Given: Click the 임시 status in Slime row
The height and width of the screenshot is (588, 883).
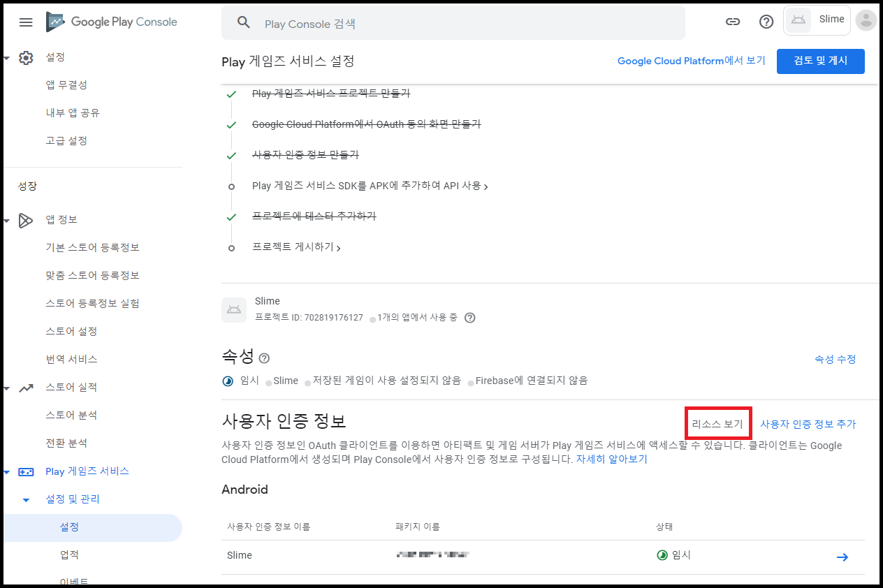Looking at the screenshot, I should (673, 556).
